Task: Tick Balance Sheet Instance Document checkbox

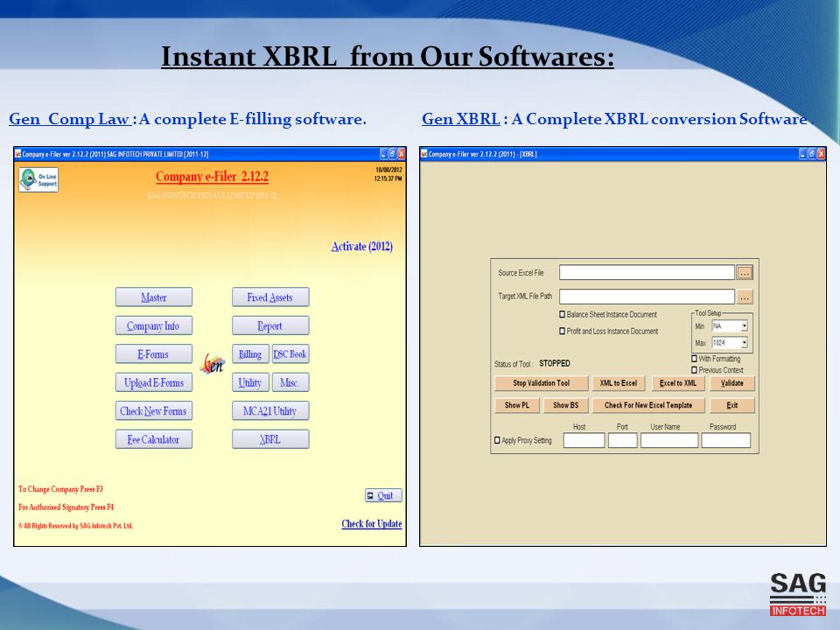Action: 562,314
